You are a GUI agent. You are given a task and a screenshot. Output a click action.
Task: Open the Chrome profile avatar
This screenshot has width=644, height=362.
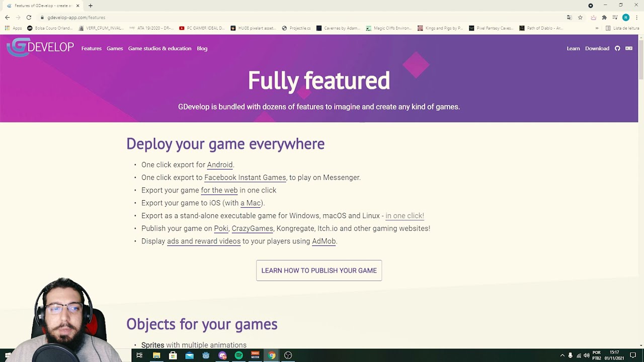(626, 17)
